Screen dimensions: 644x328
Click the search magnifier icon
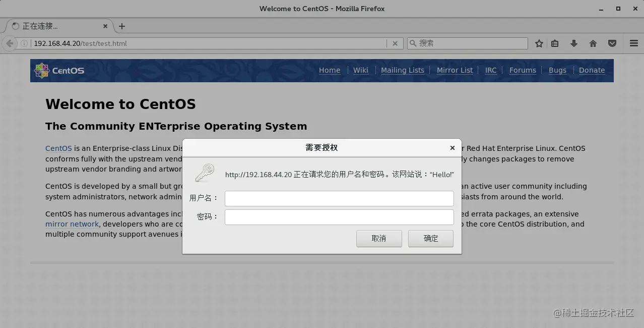tap(413, 43)
